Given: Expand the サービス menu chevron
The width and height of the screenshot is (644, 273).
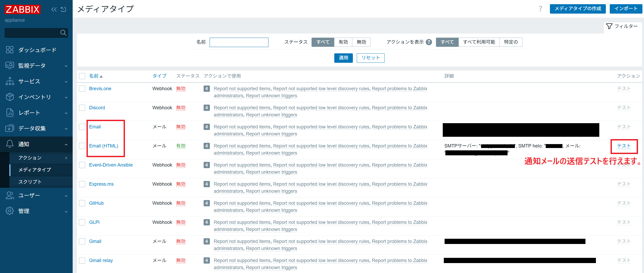Looking at the screenshot, I should 66,82.
